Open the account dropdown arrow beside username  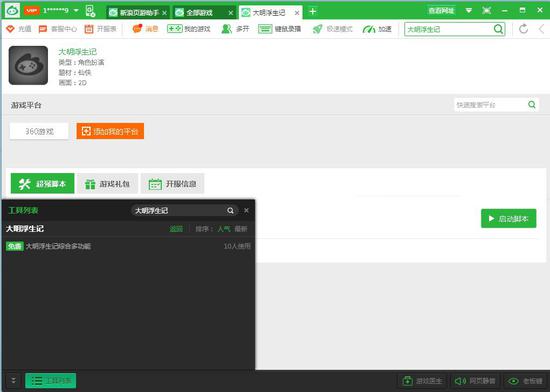pos(76,11)
